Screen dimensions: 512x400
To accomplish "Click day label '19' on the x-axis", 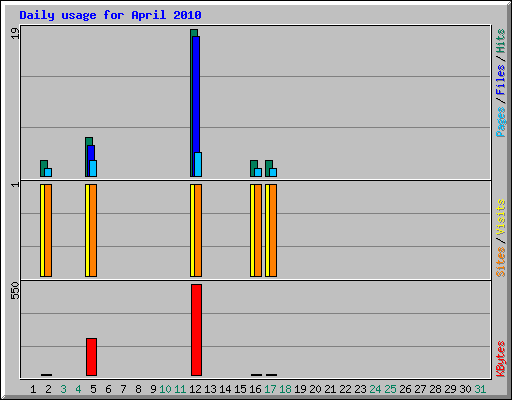I will coord(300,389).
